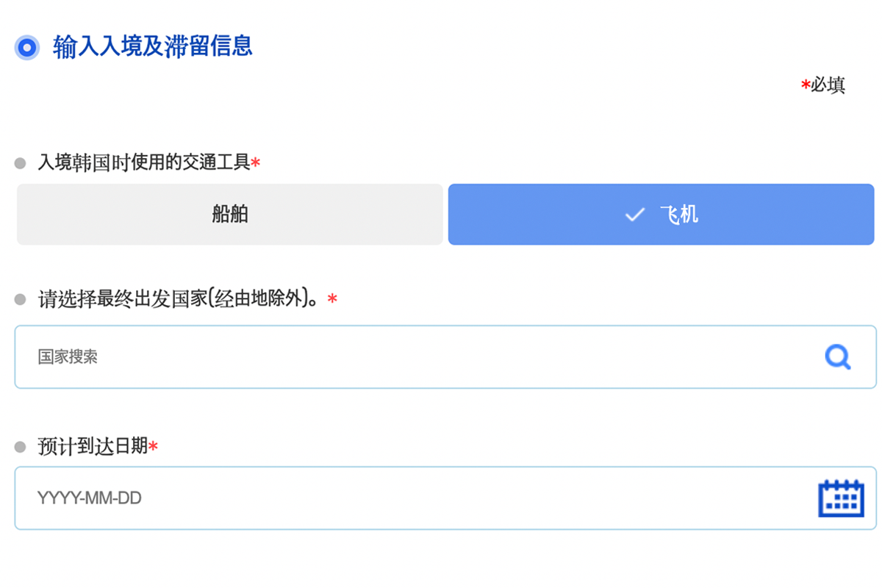The width and height of the screenshot is (882, 588).
Task: Click the blue search icon inside country field
Action: point(837,357)
